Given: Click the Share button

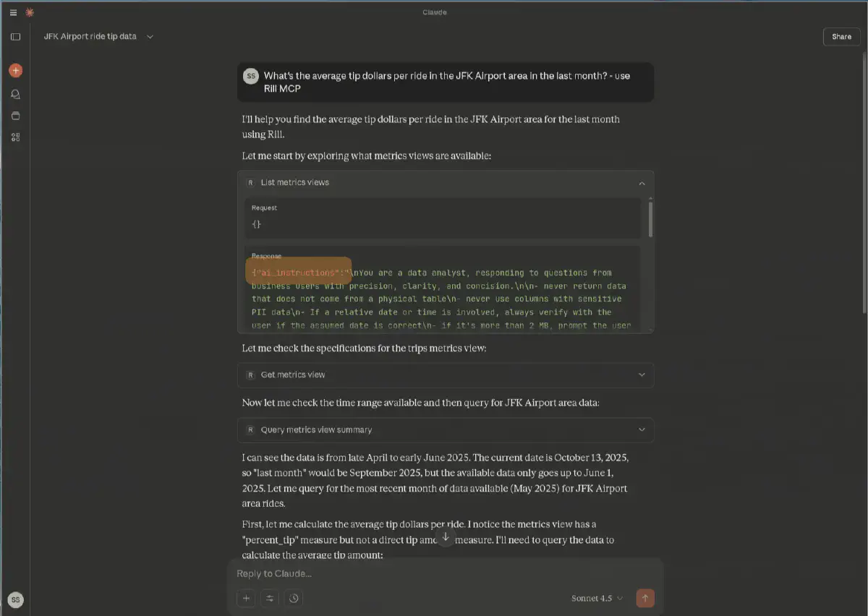Looking at the screenshot, I should point(841,36).
